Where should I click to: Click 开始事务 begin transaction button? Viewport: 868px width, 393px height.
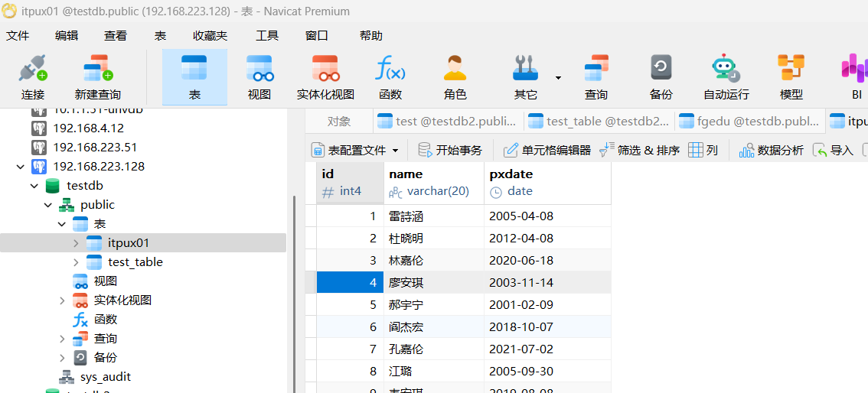pyautogui.click(x=451, y=150)
